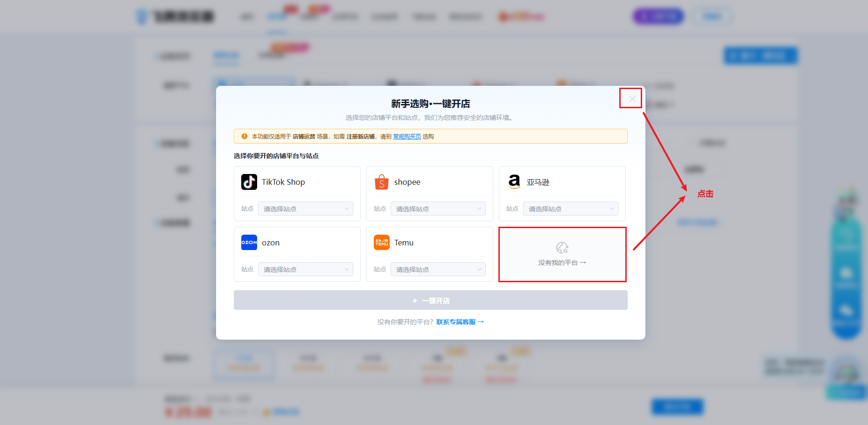This screenshot has height=425, width=868.
Task: Click the 新手选购·一键开店 dialog title
Action: click(x=431, y=104)
